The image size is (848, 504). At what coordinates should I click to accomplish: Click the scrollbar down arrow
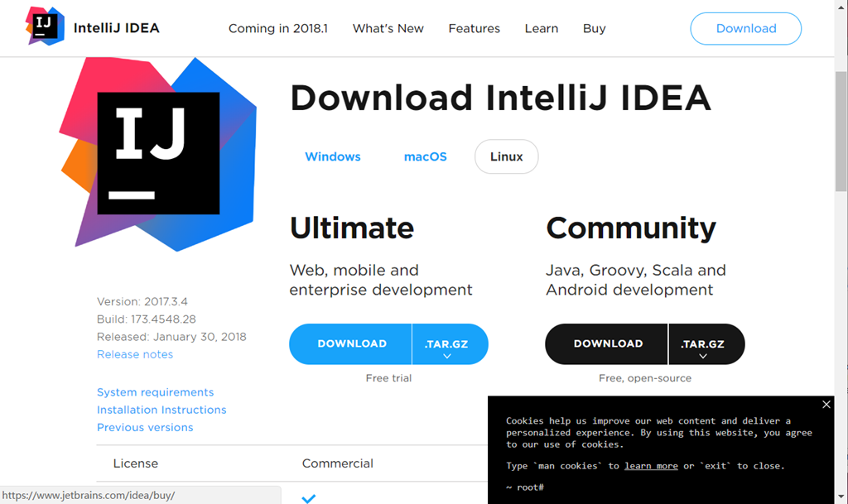click(x=842, y=497)
